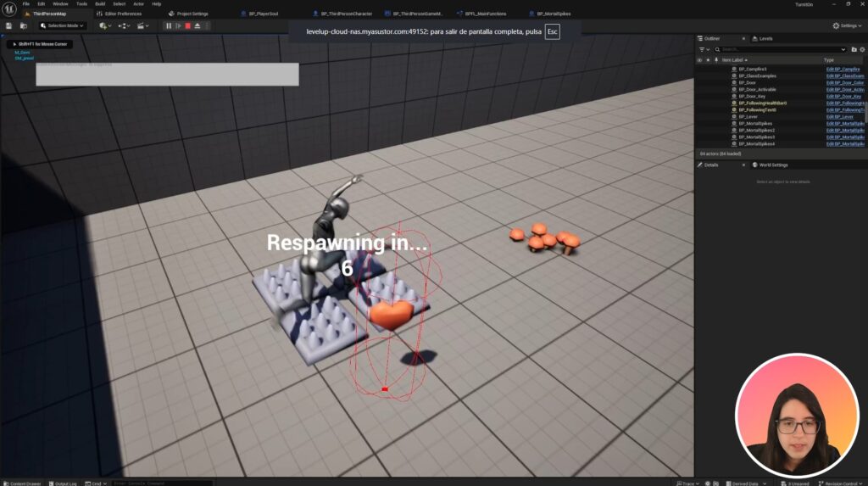Screen dimensions: 868x486
Task: Switch to the BP_ThirdPersonGameMode tab
Action: click(414, 14)
